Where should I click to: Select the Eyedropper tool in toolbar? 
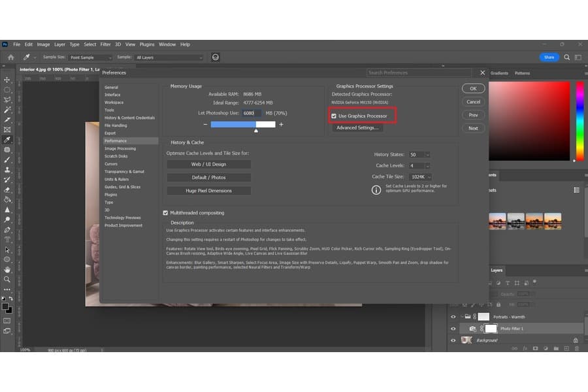click(x=7, y=140)
